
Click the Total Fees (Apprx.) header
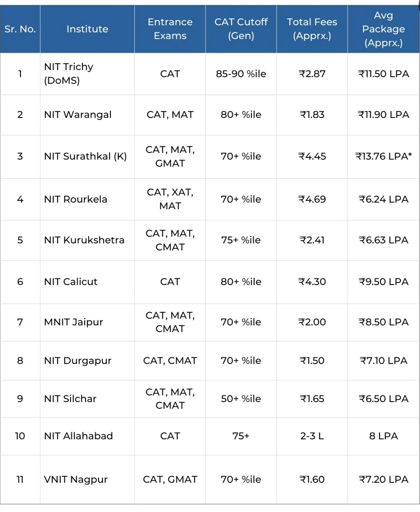(312, 29)
